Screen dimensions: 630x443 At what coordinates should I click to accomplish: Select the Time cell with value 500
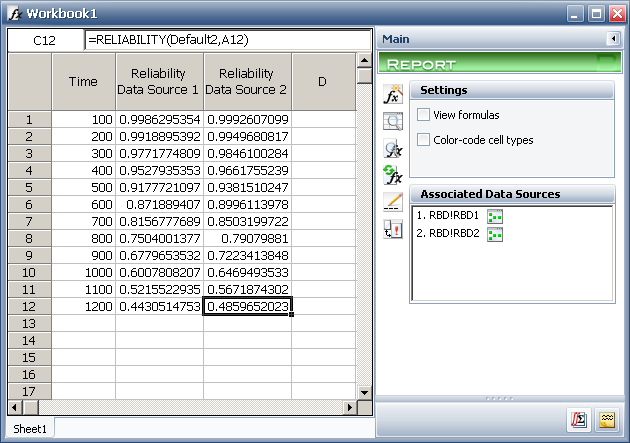coord(84,188)
